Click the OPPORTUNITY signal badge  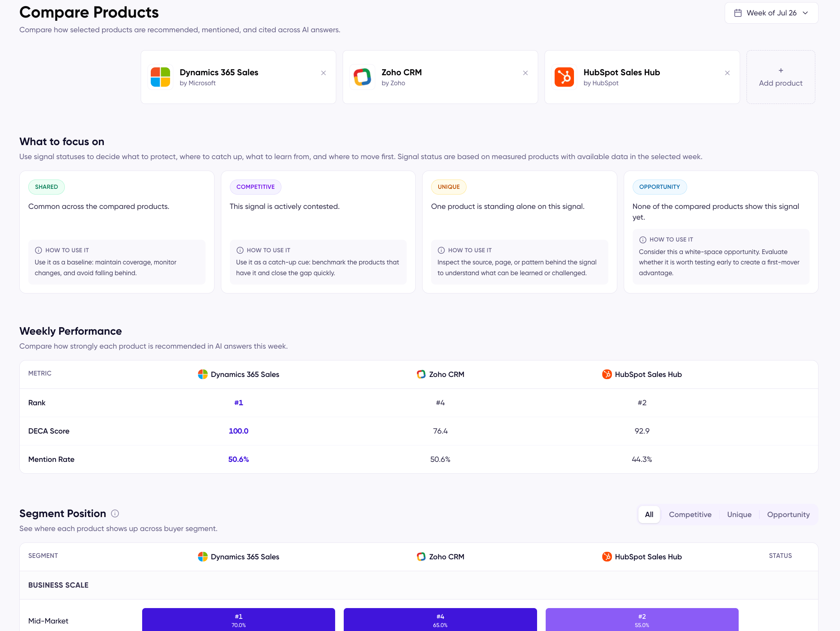pyautogui.click(x=659, y=187)
